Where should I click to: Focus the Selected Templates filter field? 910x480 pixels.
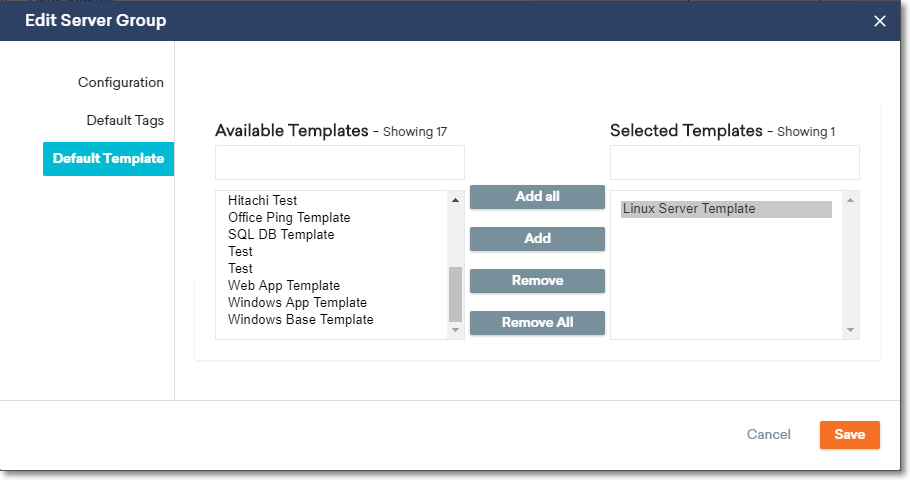pyautogui.click(x=735, y=163)
